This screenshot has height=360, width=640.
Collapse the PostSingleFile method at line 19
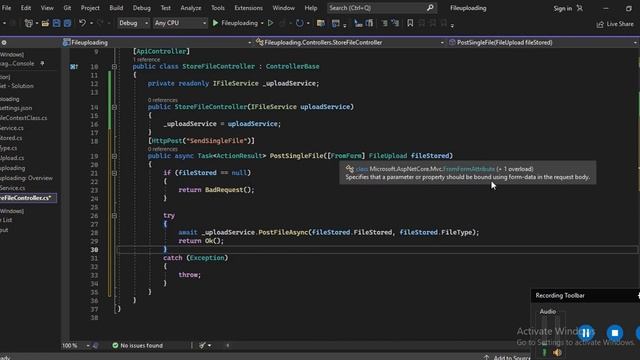(x=114, y=156)
